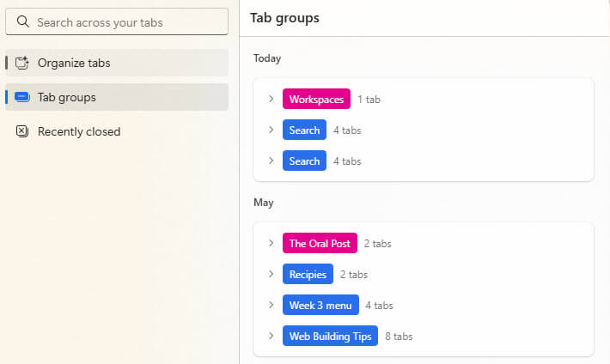Expand the Workspaces group chevron
The height and width of the screenshot is (364, 610).
point(271,99)
